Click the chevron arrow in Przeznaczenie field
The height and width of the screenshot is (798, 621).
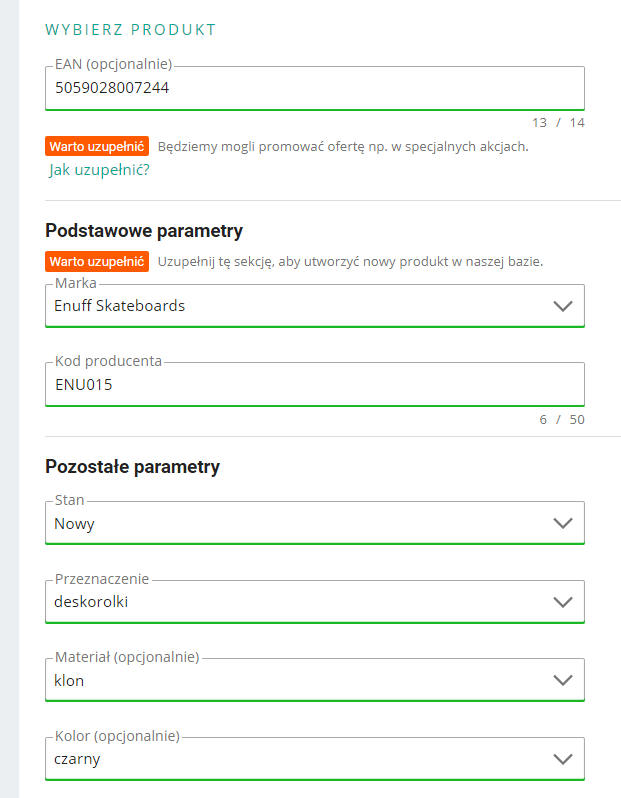point(563,602)
